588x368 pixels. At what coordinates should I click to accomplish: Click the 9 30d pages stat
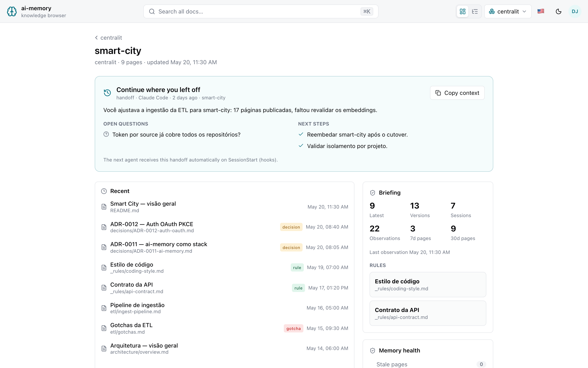463,233
